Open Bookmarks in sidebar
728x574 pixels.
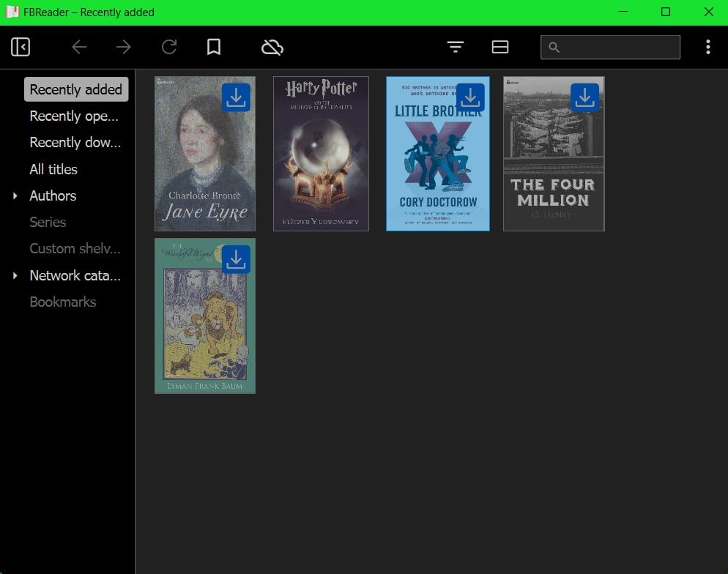[63, 302]
